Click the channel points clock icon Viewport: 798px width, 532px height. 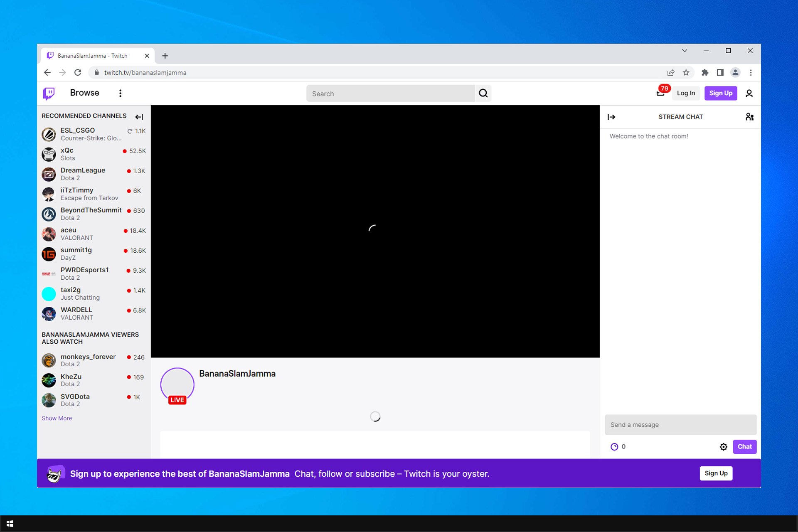[614, 447]
